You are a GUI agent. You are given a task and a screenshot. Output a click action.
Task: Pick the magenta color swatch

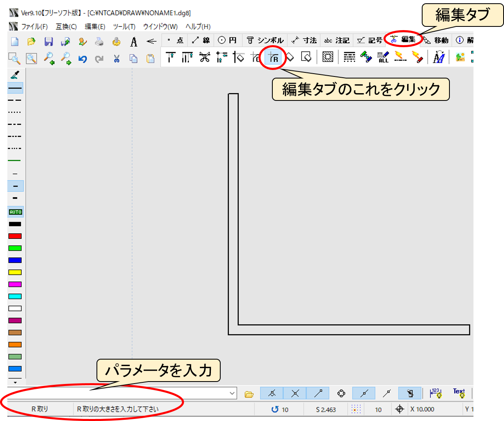[15, 284]
